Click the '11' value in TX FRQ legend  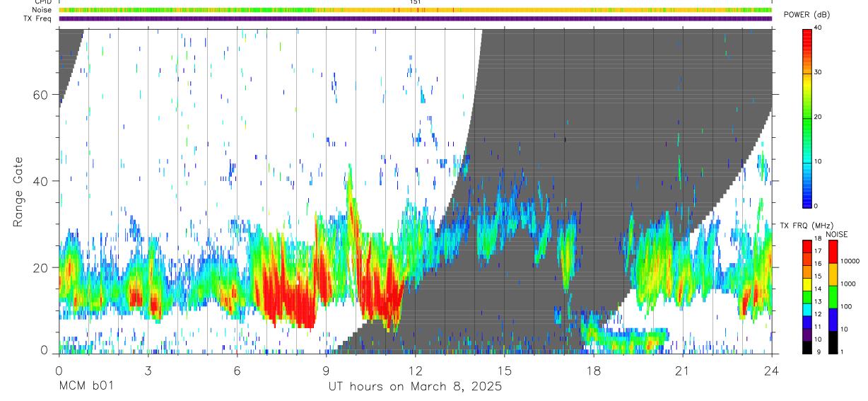coord(819,326)
